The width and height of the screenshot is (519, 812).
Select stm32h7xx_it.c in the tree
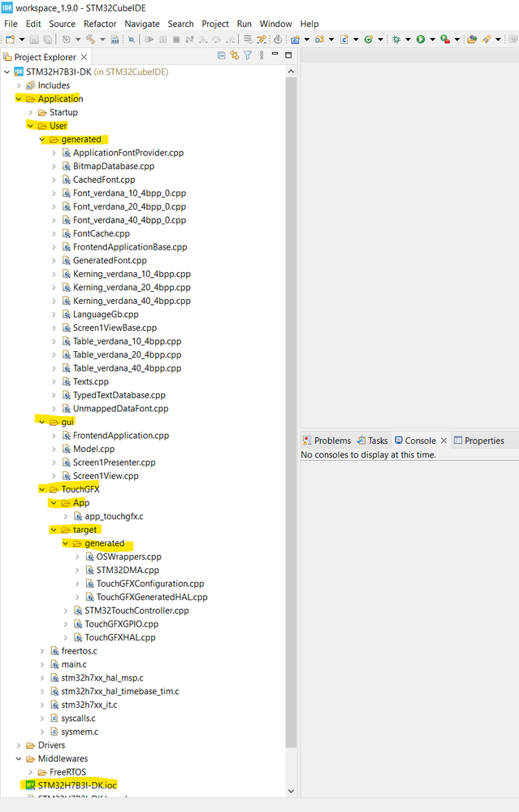click(89, 705)
